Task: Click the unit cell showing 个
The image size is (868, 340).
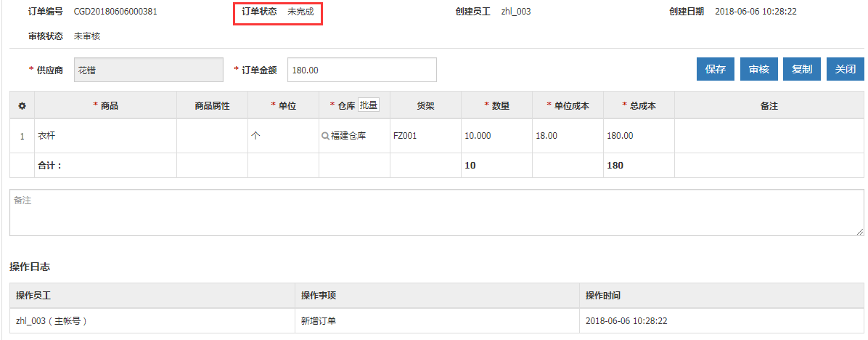Action: click(x=283, y=136)
